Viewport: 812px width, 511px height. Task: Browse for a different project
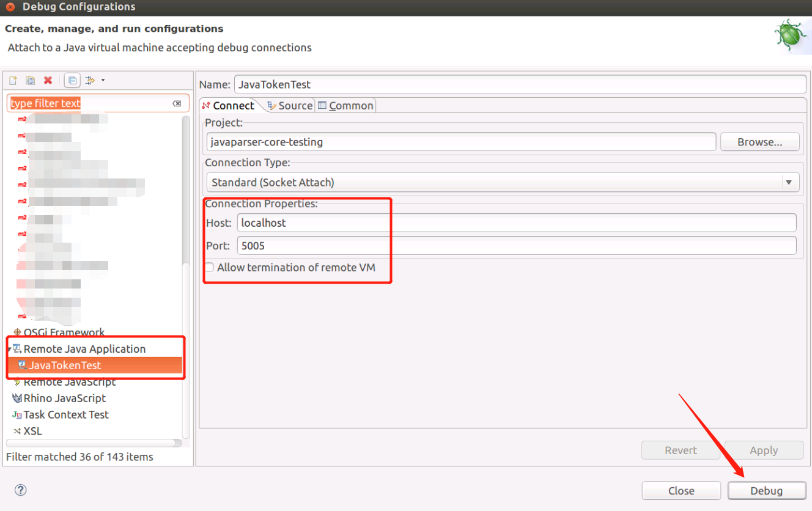pyautogui.click(x=759, y=141)
